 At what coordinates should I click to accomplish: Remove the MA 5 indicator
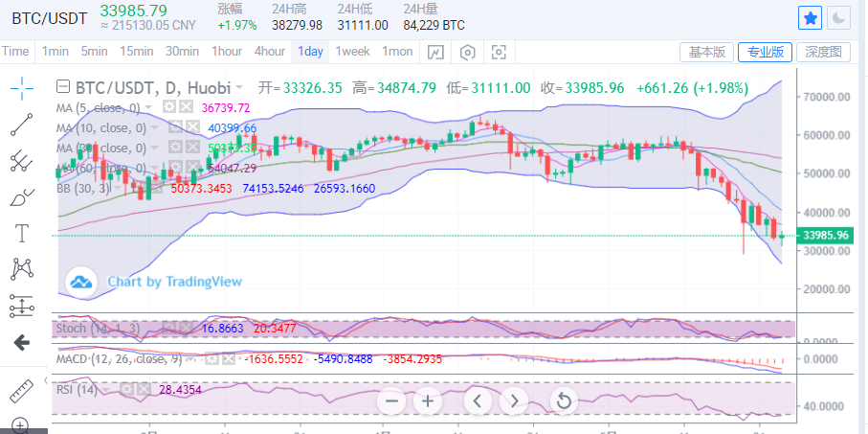186,107
